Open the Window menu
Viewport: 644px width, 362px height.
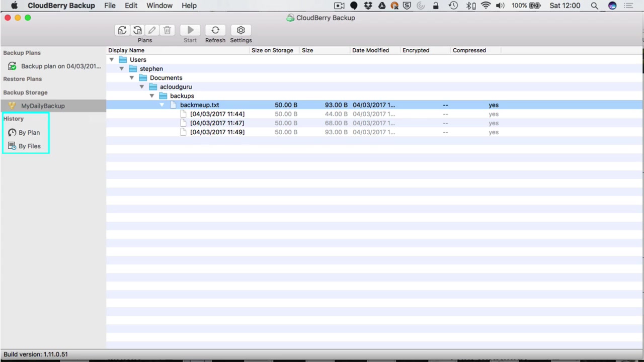[x=159, y=6]
